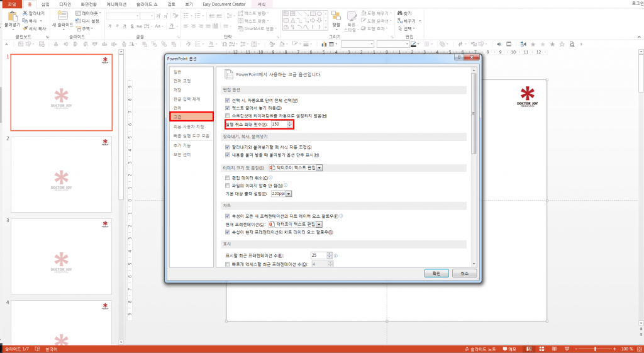Click the zoom slider in the status bar

pos(595,349)
